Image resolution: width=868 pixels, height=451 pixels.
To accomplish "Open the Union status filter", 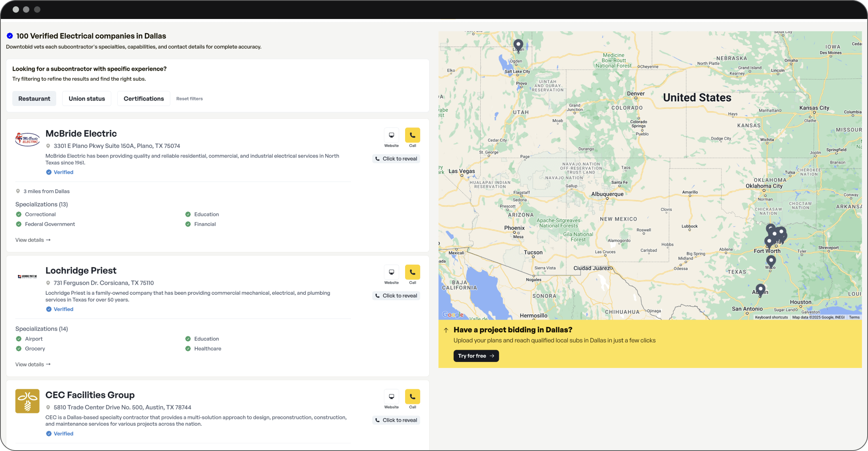I will pos(87,99).
